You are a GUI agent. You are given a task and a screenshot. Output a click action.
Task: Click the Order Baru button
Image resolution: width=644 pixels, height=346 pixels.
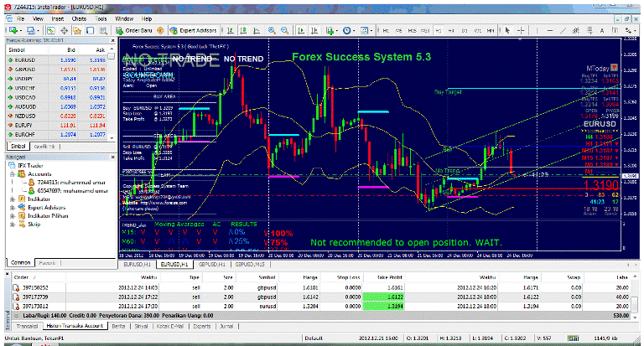(x=134, y=30)
